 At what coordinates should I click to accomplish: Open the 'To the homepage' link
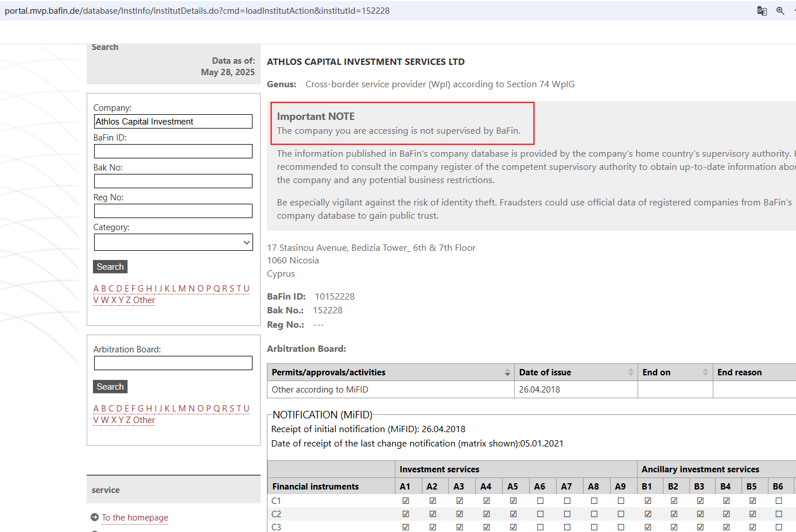point(135,518)
